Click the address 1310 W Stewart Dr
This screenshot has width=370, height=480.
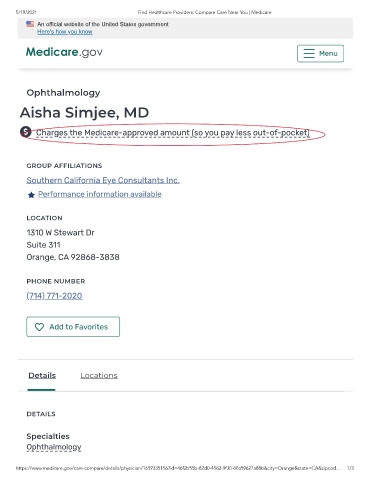[60, 233]
